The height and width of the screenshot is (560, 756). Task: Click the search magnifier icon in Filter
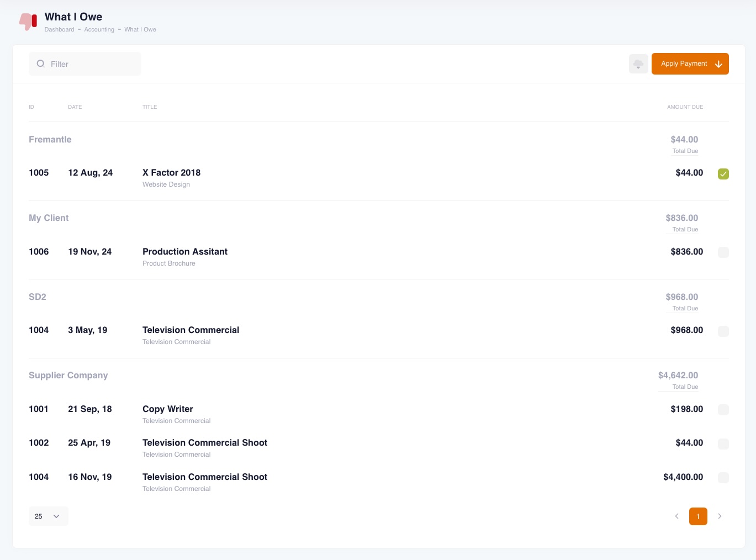40,64
